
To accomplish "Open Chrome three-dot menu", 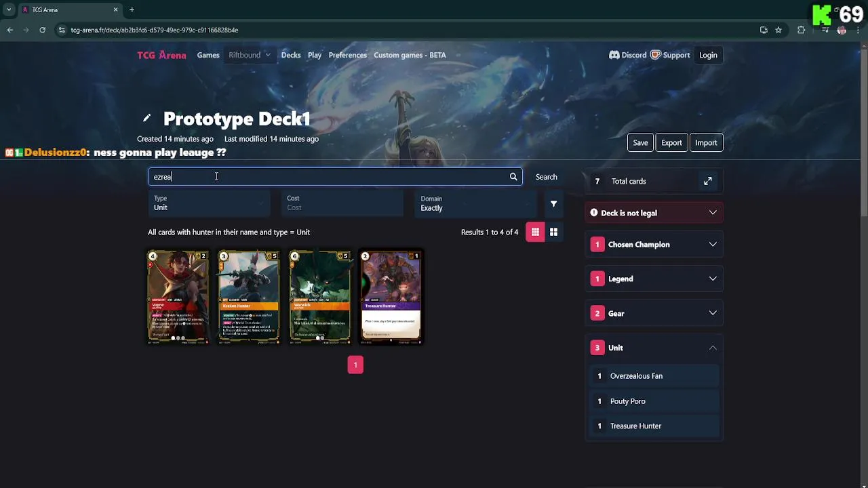I will [x=858, y=30].
